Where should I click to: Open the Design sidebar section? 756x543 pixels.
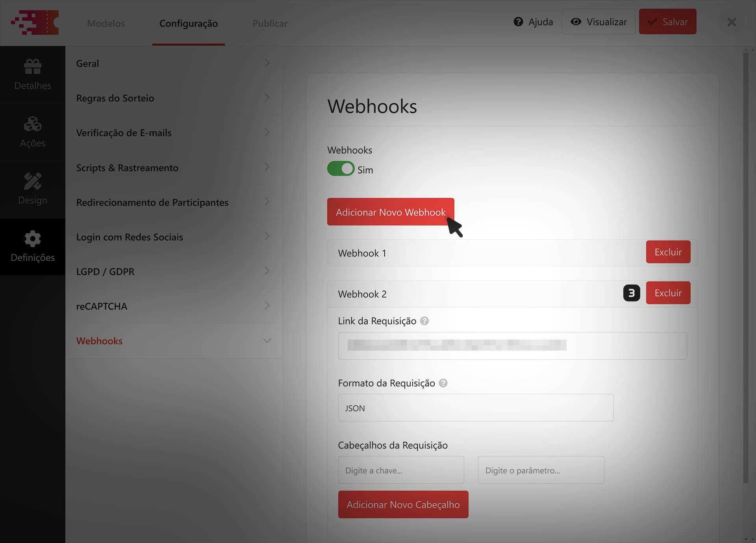[33, 189]
